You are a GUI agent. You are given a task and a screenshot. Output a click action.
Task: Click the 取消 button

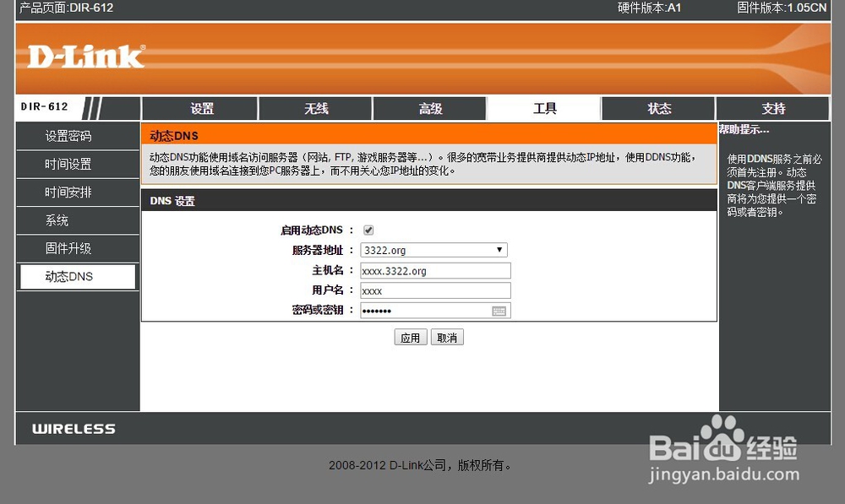tap(447, 338)
